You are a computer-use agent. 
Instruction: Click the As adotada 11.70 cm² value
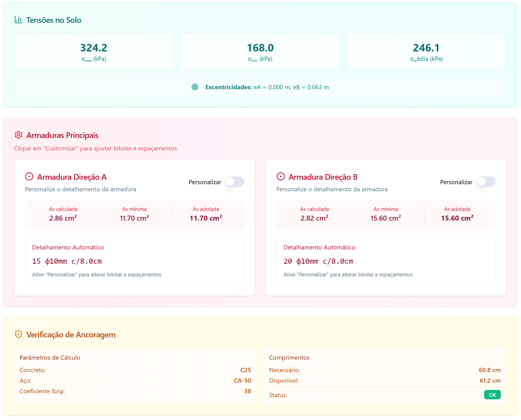click(206, 218)
